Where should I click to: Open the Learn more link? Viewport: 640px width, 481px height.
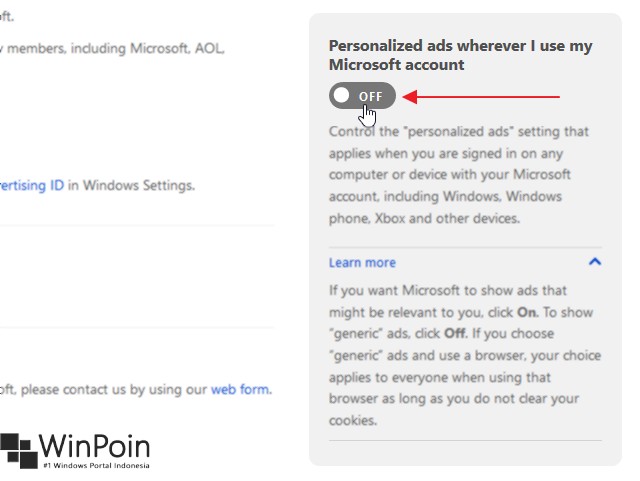pyautogui.click(x=362, y=262)
